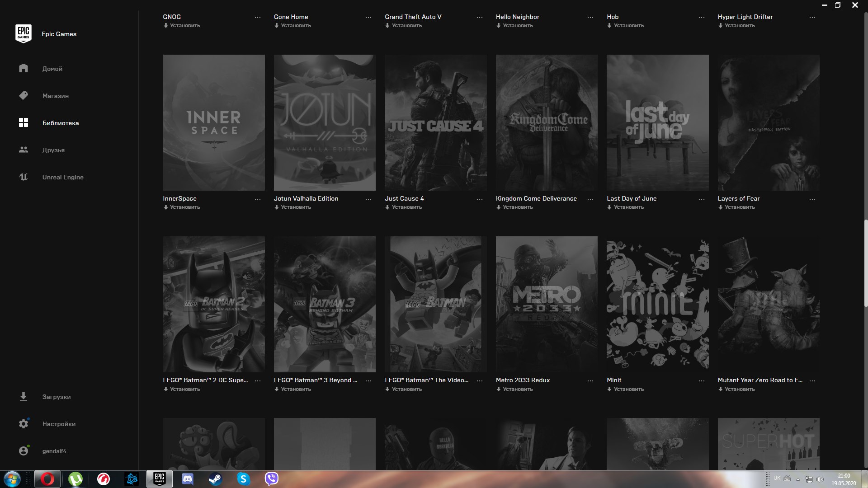The image size is (868, 488).
Task: Launch Opera from the taskbar
Action: 47,479
